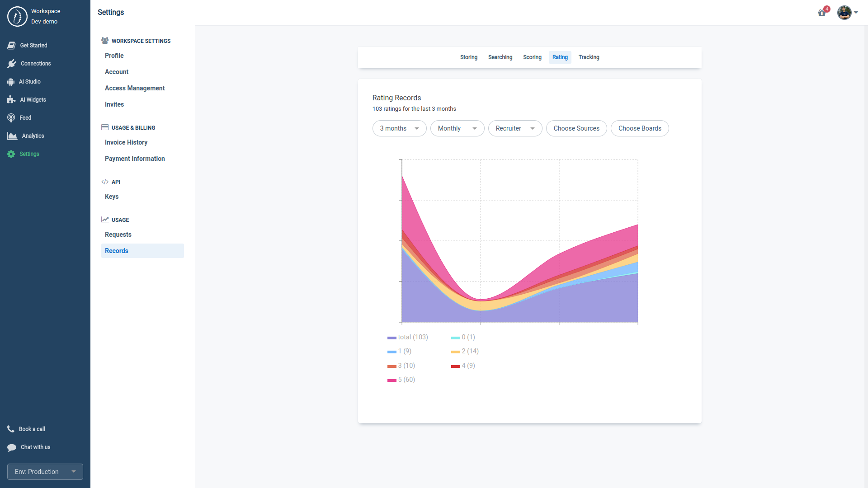Hide the 2 (14) series on chart

[465, 351]
